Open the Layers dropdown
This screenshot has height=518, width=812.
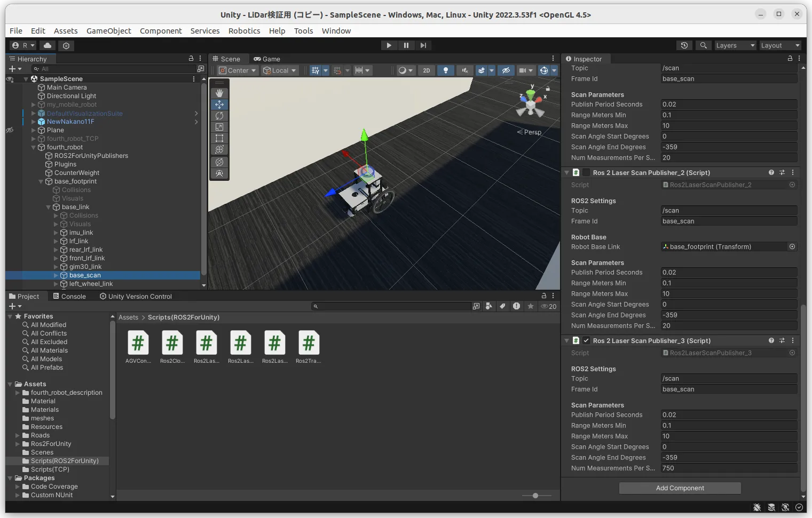[x=735, y=45]
